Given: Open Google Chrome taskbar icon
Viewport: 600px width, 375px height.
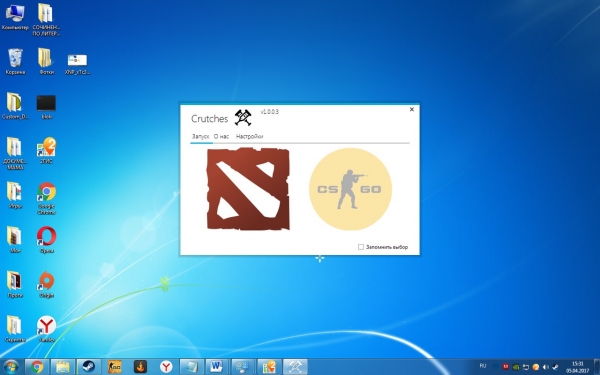Looking at the screenshot, I should click(x=37, y=367).
